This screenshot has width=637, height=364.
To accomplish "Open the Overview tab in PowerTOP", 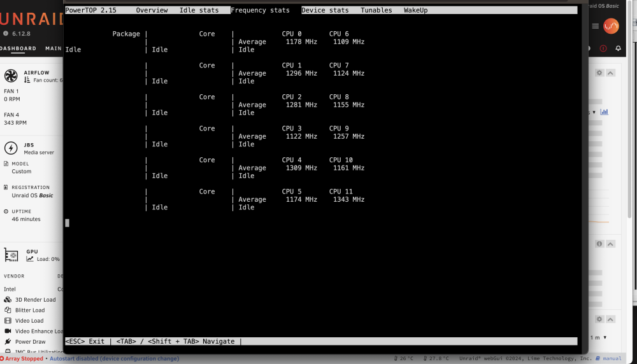I will (x=152, y=10).
